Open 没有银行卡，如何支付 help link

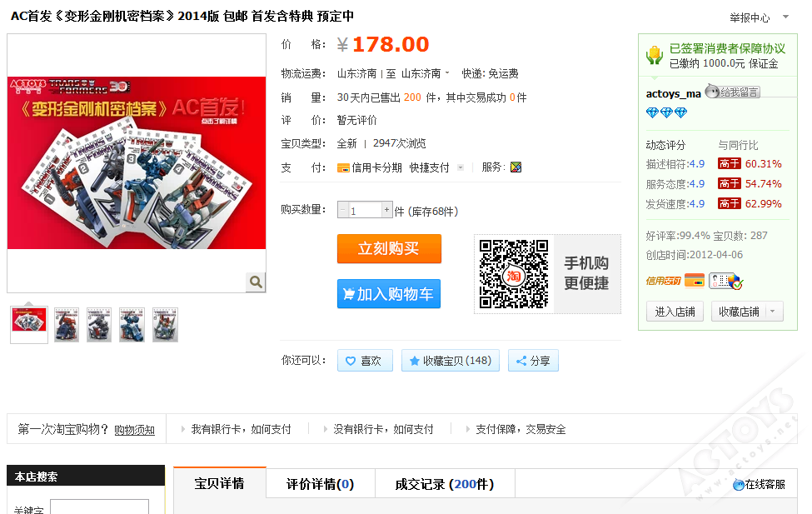pyautogui.click(x=383, y=429)
